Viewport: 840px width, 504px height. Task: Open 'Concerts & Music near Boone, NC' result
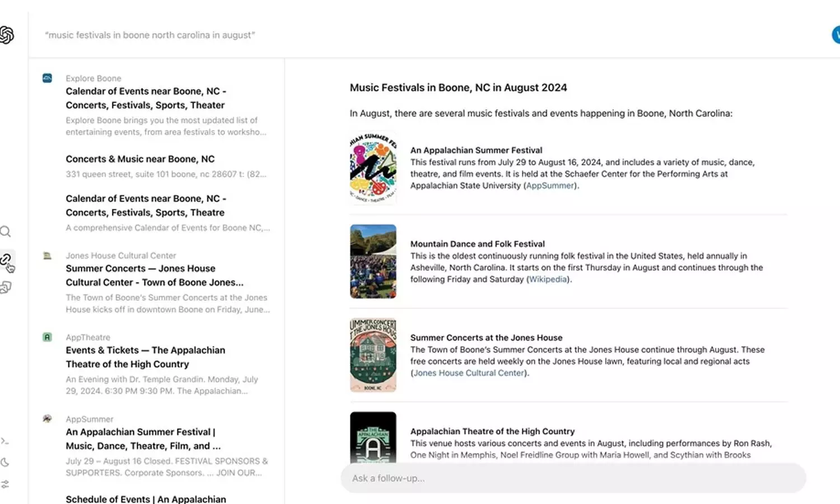coord(140,159)
